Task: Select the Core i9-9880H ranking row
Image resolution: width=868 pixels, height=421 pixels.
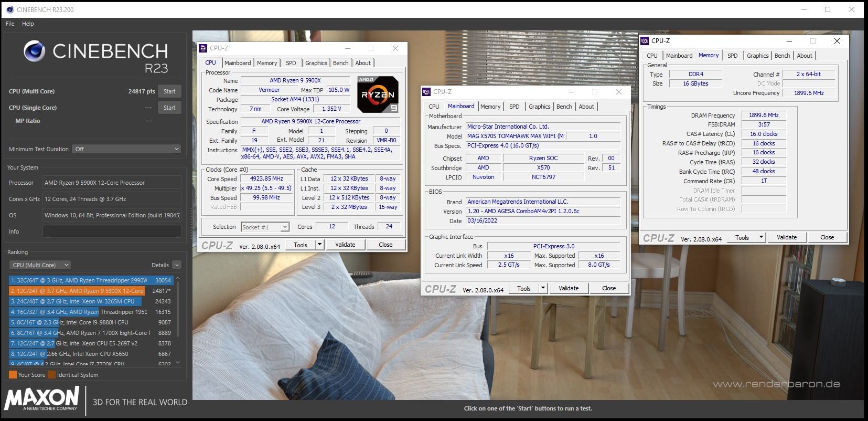Action: pos(91,322)
